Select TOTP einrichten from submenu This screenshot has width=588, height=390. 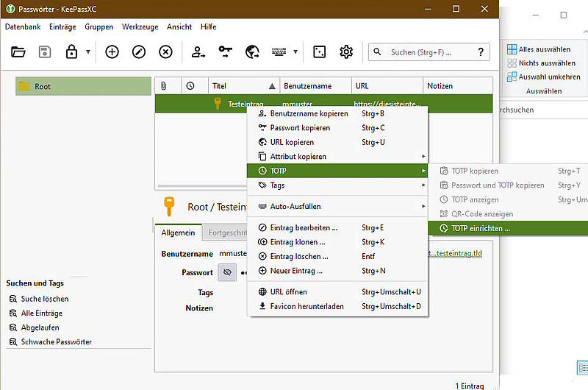pos(481,228)
